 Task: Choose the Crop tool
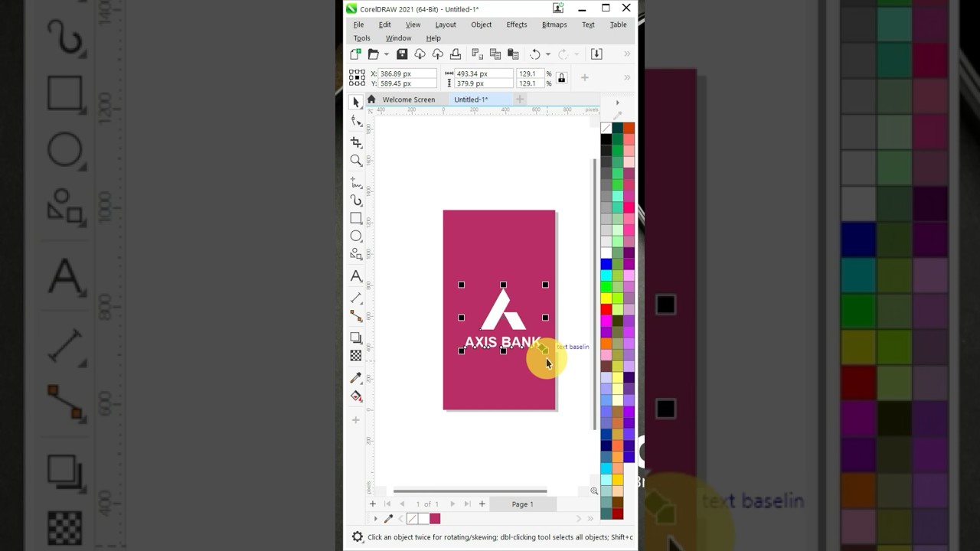[x=356, y=142]
